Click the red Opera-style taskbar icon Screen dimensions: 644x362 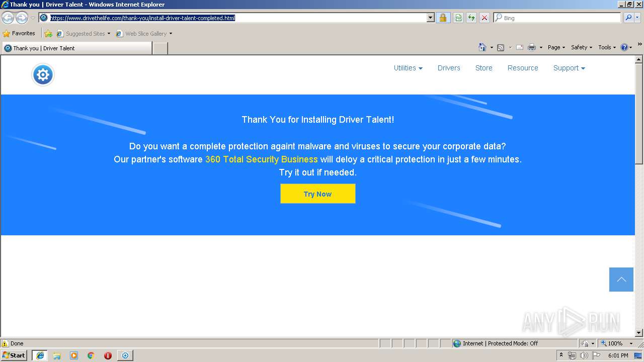(x=108, y=355)
